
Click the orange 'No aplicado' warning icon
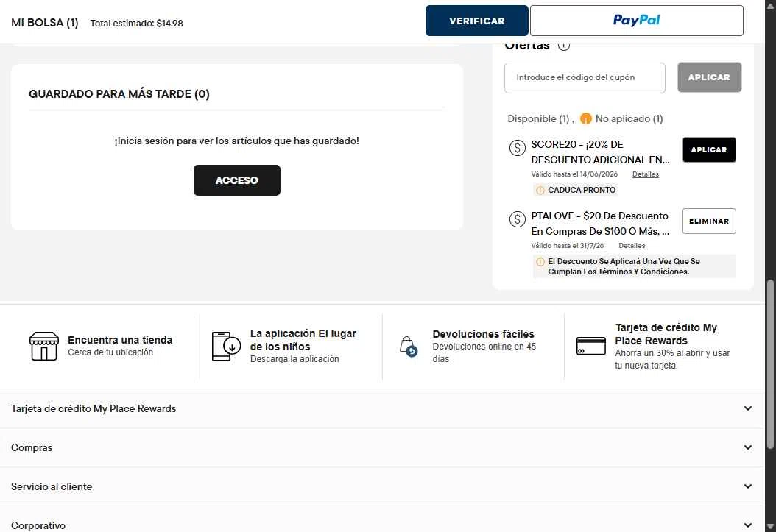tap(585, 118)
